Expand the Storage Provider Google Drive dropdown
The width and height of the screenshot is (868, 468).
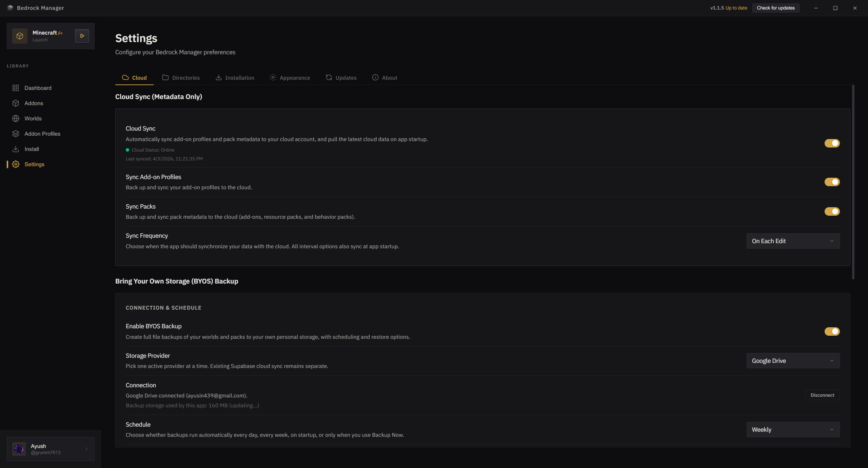click(793, 361)
